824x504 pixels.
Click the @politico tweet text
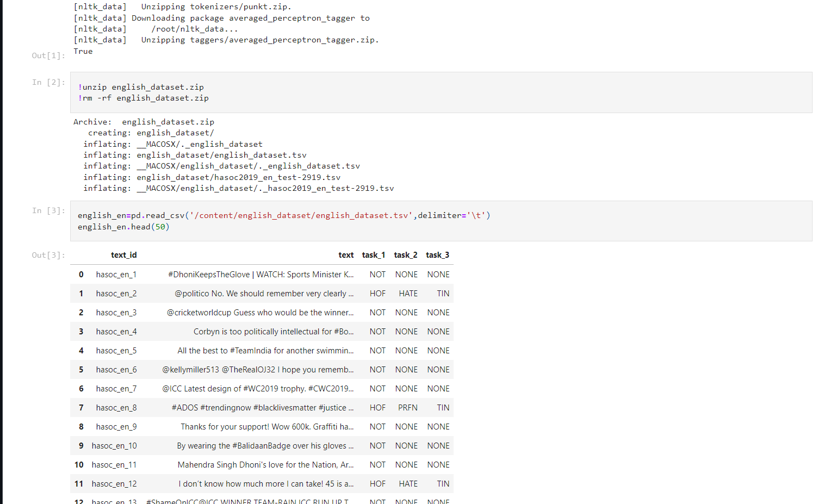(264, 294)
